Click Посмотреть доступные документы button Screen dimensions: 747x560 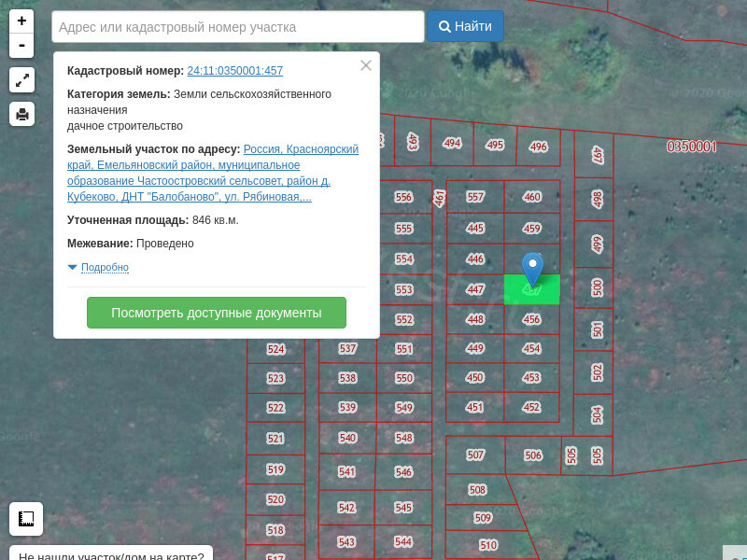click(x=216, y=313)
